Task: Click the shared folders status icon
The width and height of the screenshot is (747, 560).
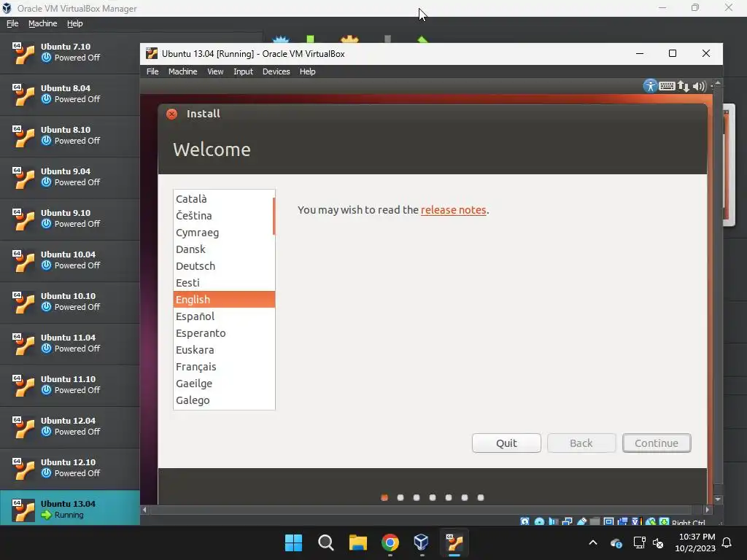Action: point(595,521)
